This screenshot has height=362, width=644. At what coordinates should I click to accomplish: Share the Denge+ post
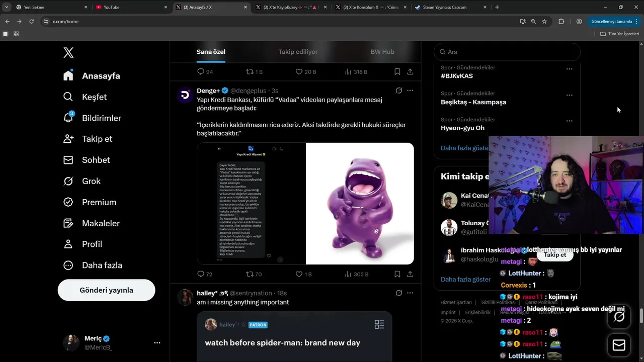coord(410,275)
